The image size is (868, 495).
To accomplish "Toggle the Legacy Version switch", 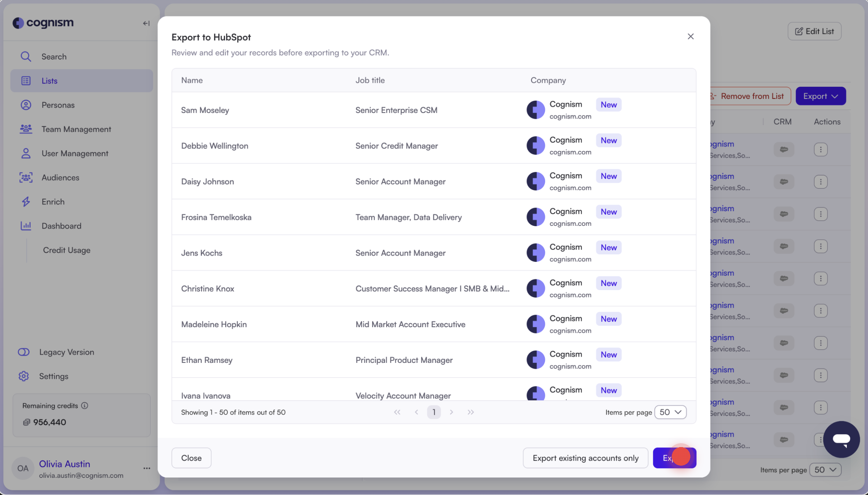I will tap(24, 352).
